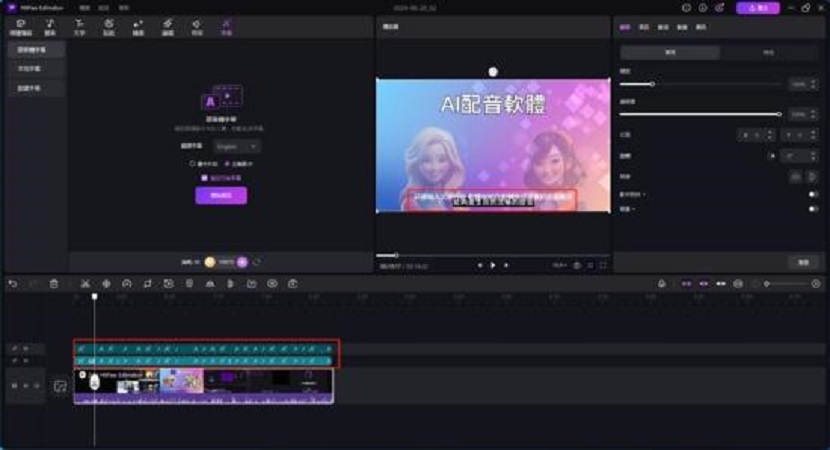Click the trash delete icon in timeline toolbar

(54, 284)
